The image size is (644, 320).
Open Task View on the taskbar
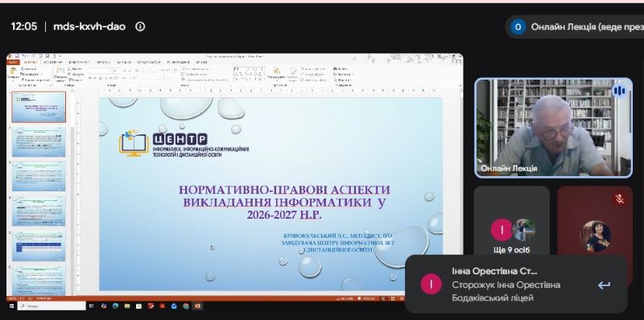(x=91, y=306)
